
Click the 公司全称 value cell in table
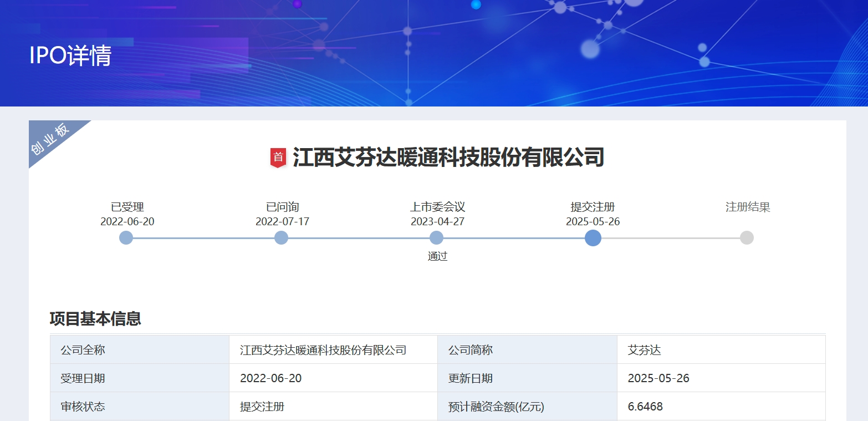(x=333, y=350)
